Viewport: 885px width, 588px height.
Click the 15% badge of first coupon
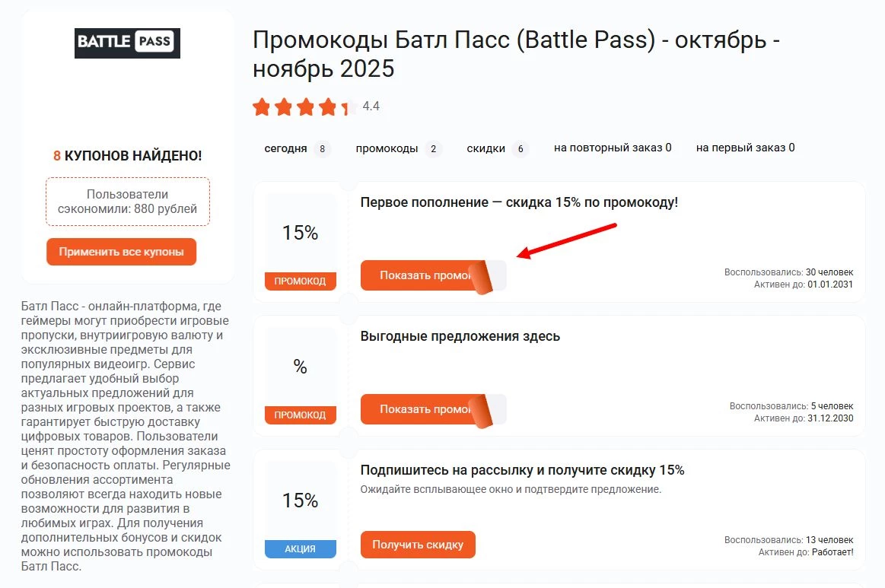[x=300, y=232]
